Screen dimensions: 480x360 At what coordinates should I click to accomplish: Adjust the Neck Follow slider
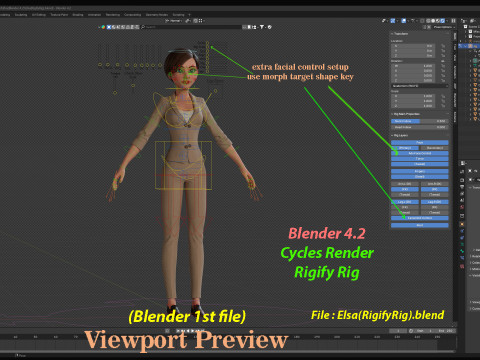pos(419,121)
